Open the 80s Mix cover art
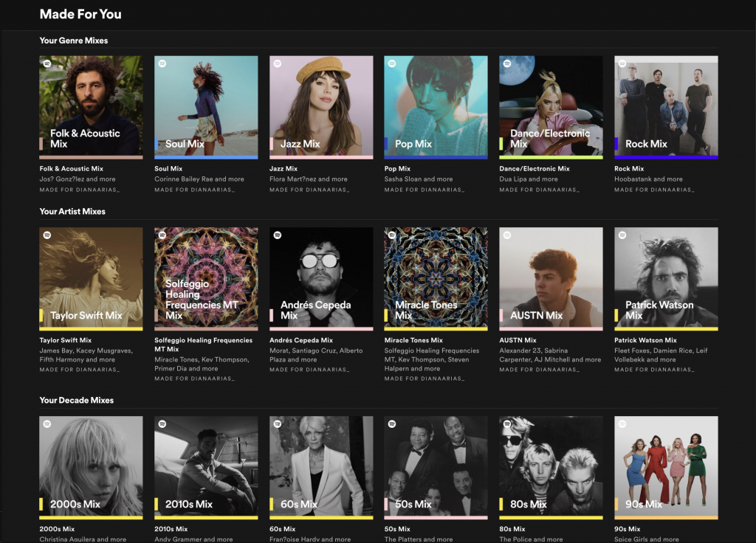This screenshot has height=543, width=756. point(551,468)
